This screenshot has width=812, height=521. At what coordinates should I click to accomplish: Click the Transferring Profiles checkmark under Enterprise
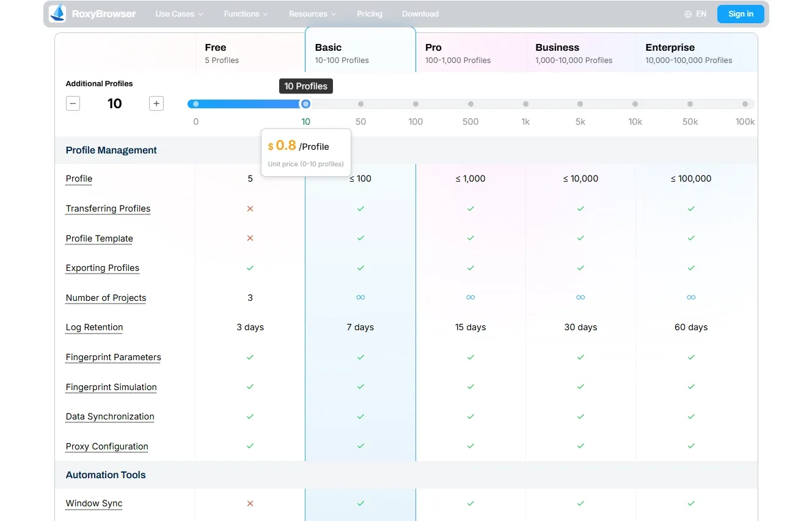point(691,209)
